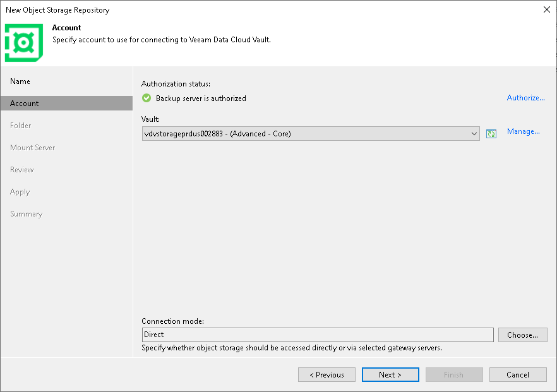Click the Authorize... link

coord(525,98)
